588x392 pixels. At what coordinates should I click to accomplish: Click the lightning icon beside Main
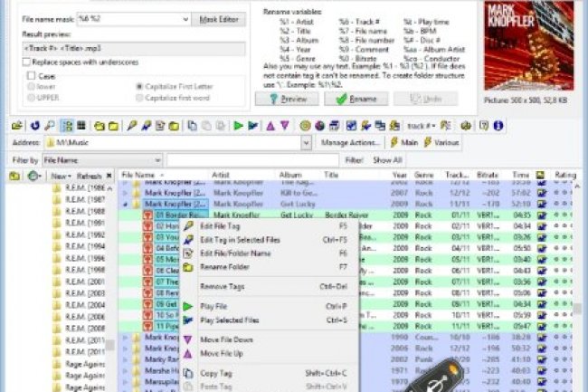click(x=394, y=143)
